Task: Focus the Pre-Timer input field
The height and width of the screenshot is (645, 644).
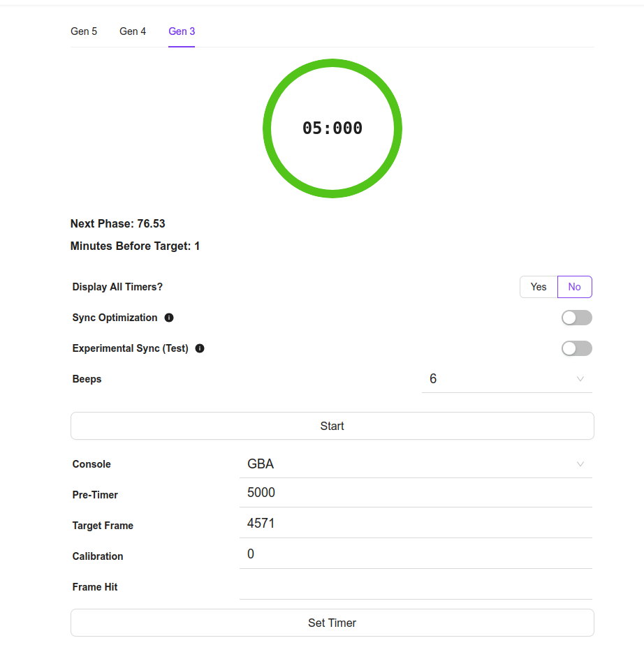Action: pos(416,493)
